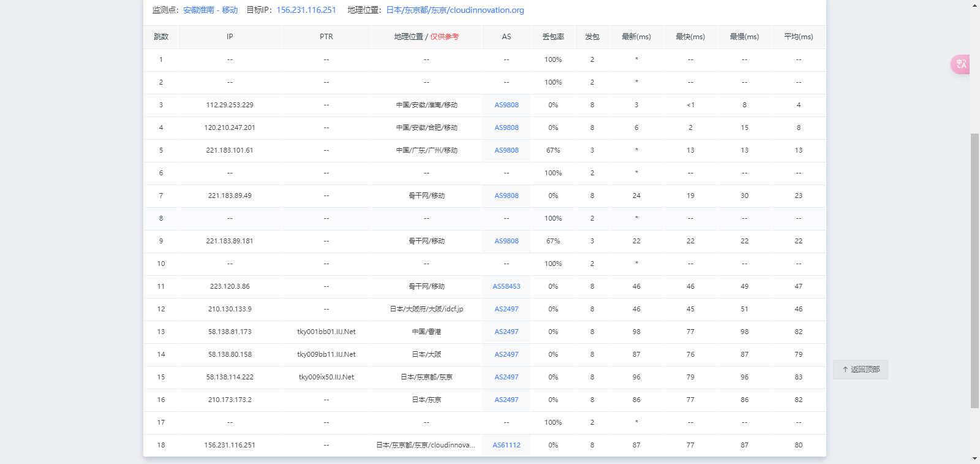Click the 返回顶部 back-to-top button
980x464 pixels.
coord(860,370)
